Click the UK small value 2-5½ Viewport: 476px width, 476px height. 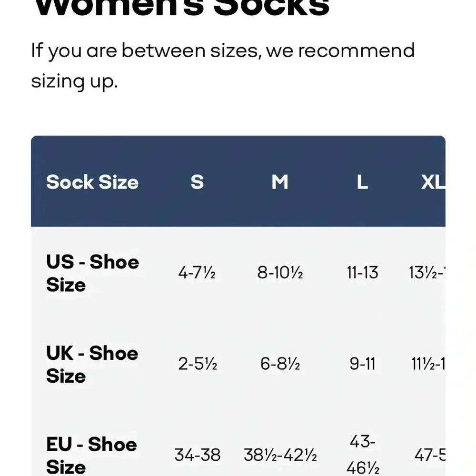[198, 363]
